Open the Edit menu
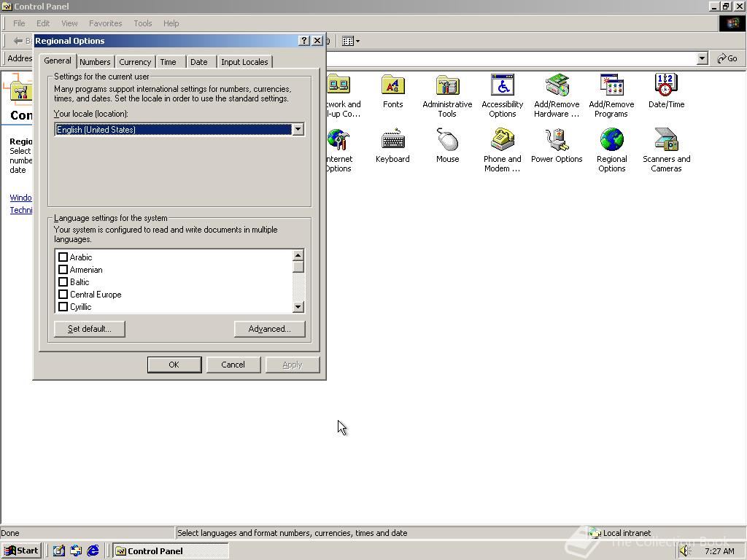The image size is (747, 560). tap(43, 23)
